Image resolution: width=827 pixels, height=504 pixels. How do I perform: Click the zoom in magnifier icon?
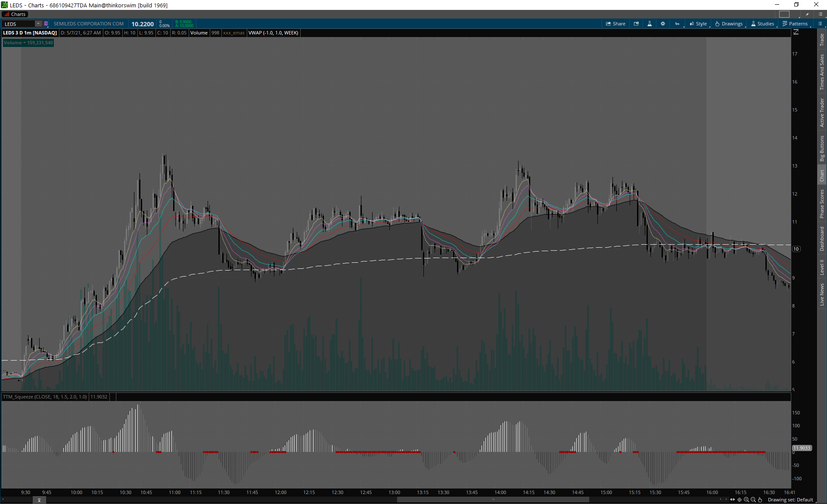746,500
